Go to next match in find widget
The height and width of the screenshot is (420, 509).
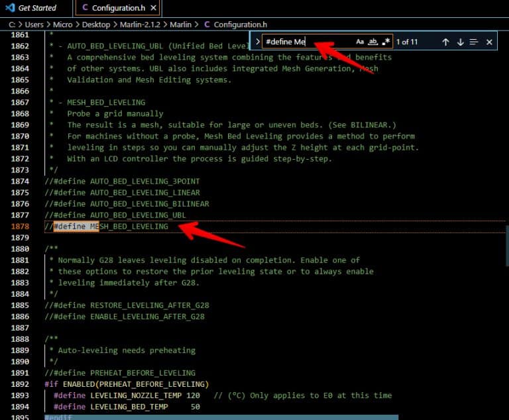coord(460,42)
